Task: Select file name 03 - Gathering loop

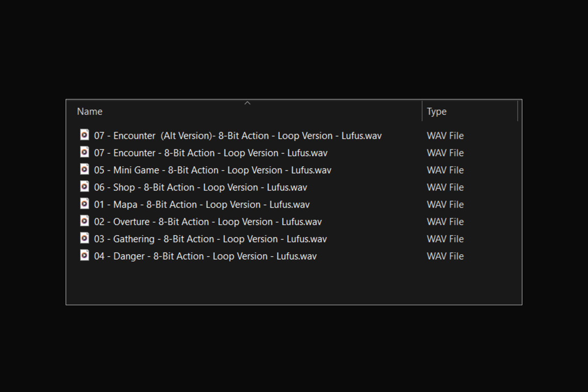Action: point(210,239)
